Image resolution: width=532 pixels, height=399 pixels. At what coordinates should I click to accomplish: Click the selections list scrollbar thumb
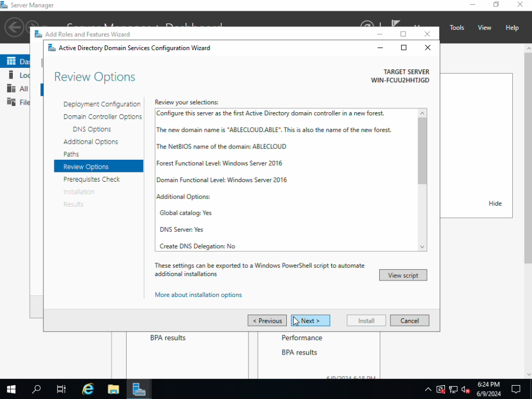(x=422, y=151)
